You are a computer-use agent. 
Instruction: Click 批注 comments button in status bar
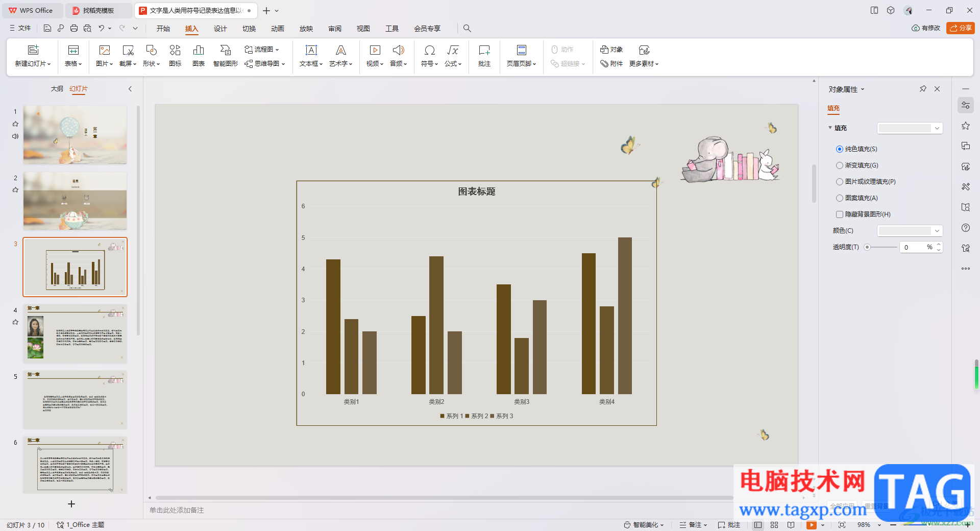pyautogui.click(x=729, y=525)
